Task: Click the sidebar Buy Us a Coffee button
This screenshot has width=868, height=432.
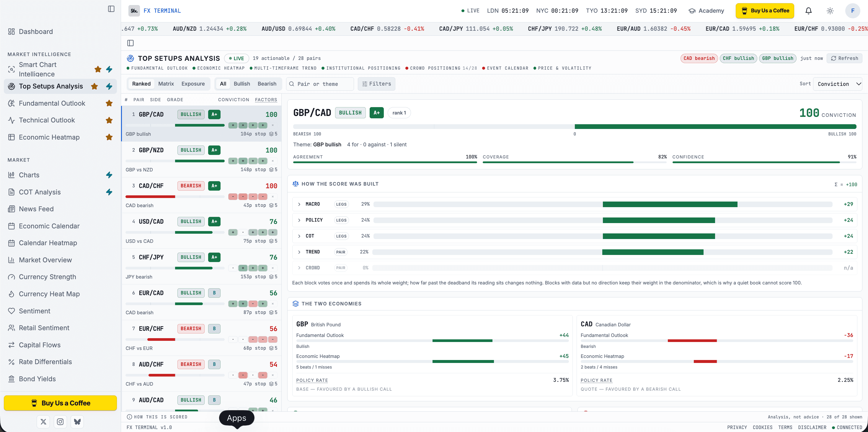Action: pos(60,403)
